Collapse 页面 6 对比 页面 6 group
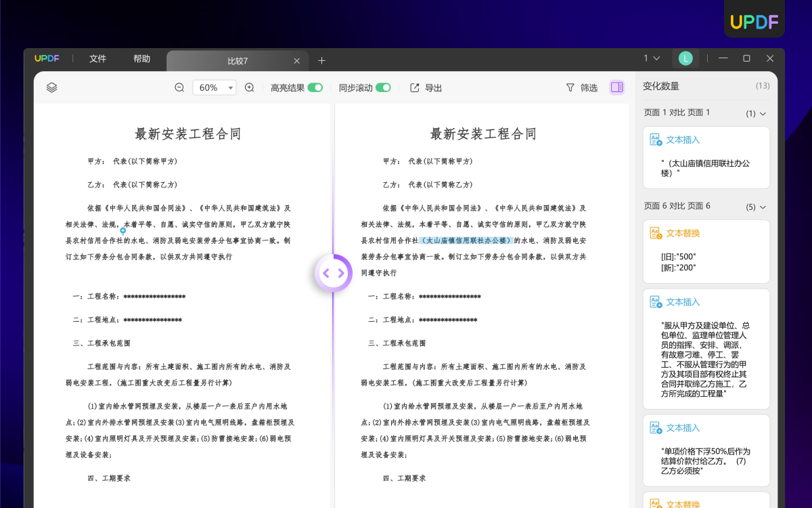 763,207
